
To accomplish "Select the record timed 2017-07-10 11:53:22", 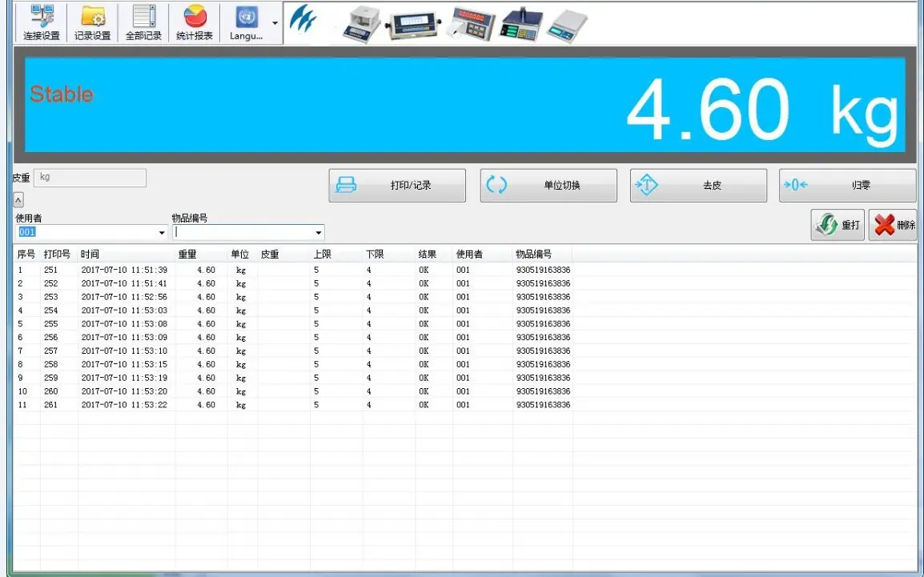I will coord(293,406).
